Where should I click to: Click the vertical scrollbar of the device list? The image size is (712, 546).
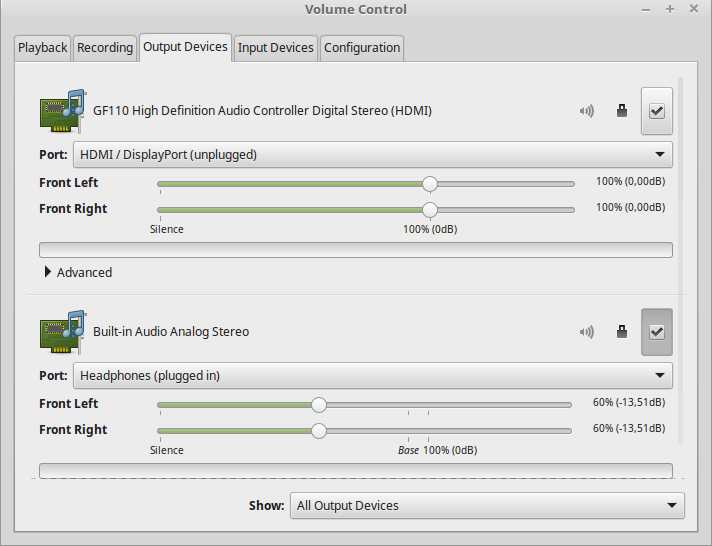pos(680,261)
